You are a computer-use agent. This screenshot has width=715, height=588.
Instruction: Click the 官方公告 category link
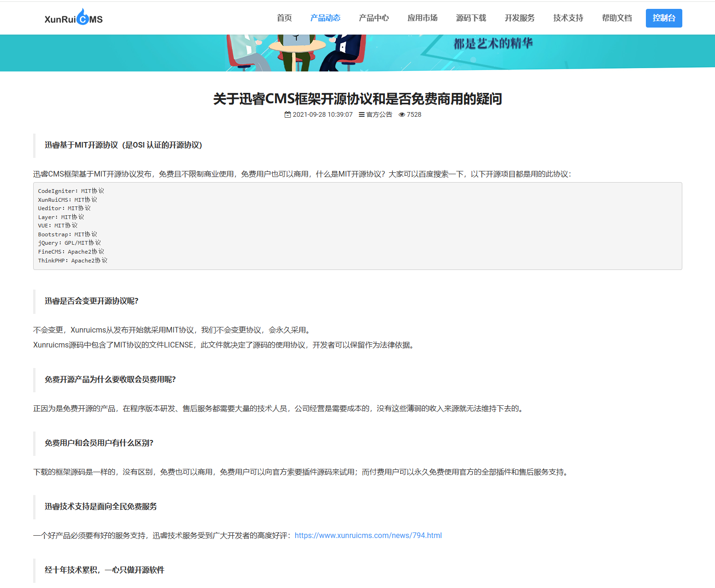379,114
